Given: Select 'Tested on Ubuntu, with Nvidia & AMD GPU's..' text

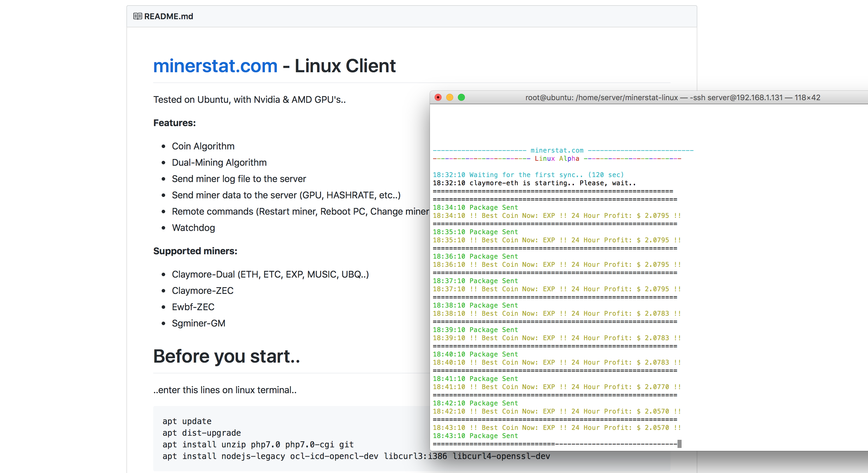Looking at the screenshot, I should [249, 99].
